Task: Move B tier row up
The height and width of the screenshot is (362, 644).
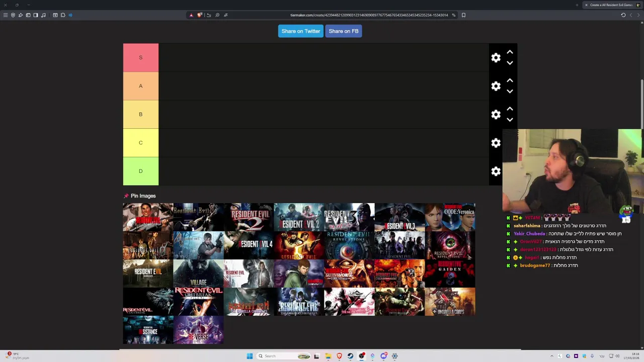Action: pos(510,109)
